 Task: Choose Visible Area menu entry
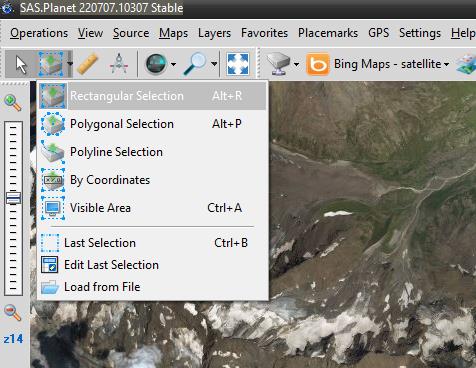click(x=152, y=208)
